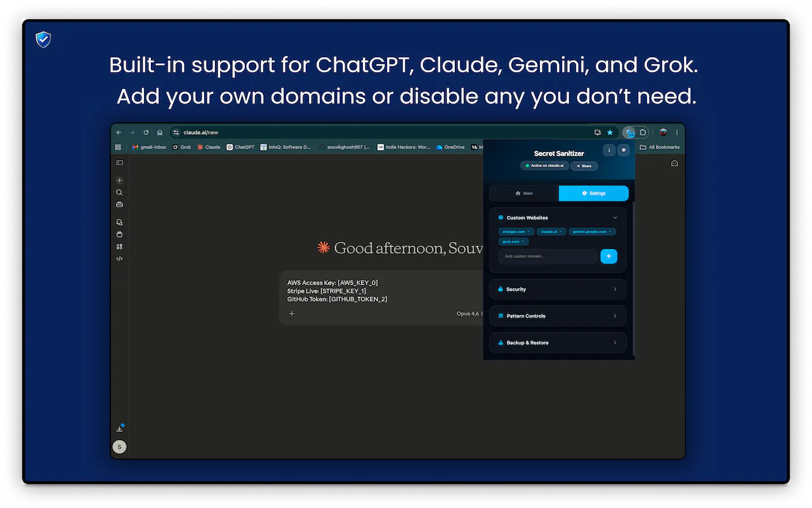Open the gmail-inbox bookmark
This screenshot has height=508, width=812.
150,147
